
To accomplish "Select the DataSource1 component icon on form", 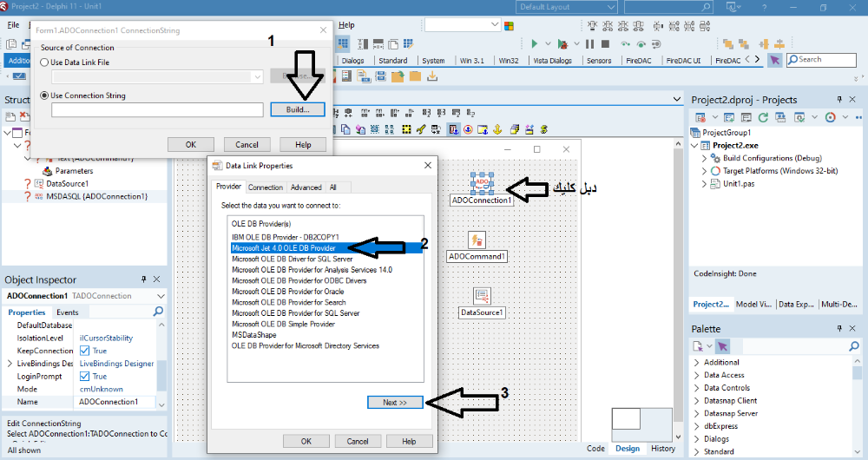I will [482, 296].
